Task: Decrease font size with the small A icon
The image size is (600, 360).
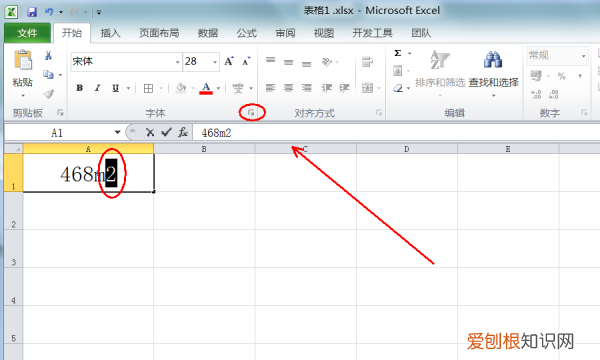Action: pyautogui.click(x=246, y=61)
